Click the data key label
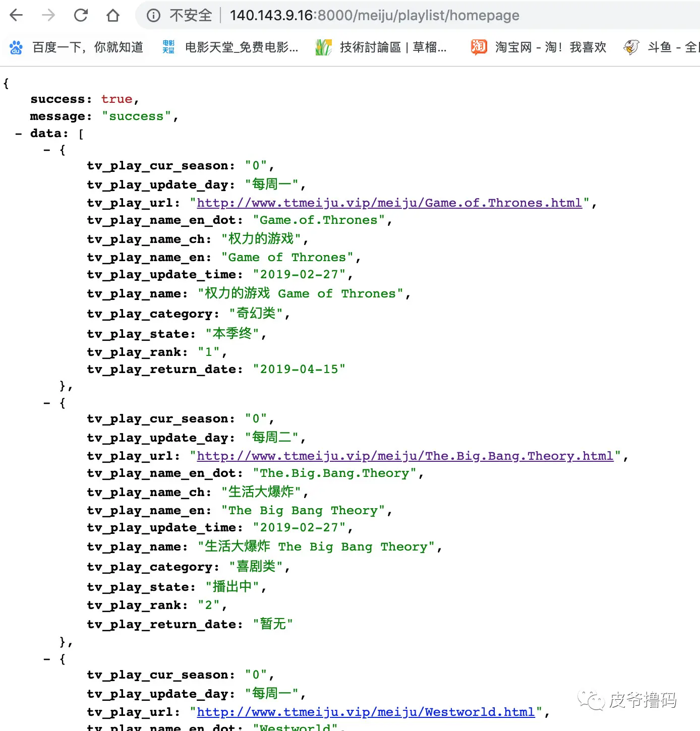The width and height of the screenshot is (700, 731). [46, 134]
